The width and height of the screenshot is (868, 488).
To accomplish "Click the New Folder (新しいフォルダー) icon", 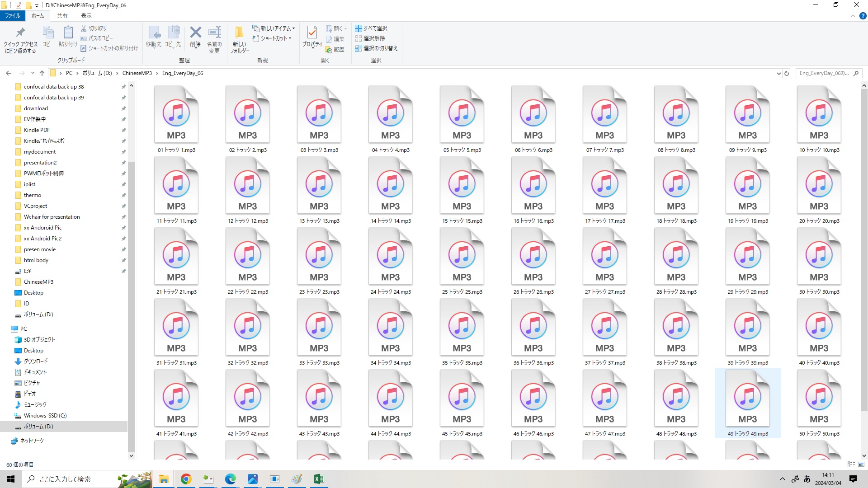I will pyautogui.click(x=239, y=33).
